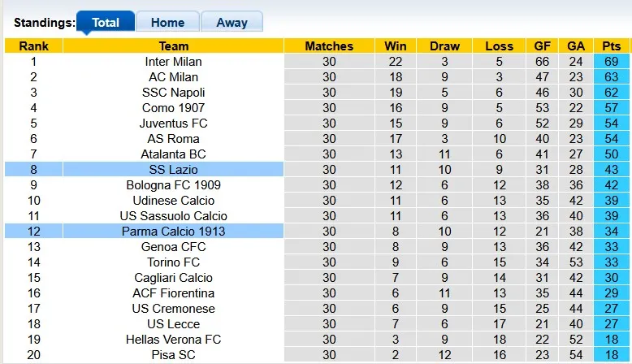
Task: Click the highlighted SS Lazio row
Action: point(173,170)
